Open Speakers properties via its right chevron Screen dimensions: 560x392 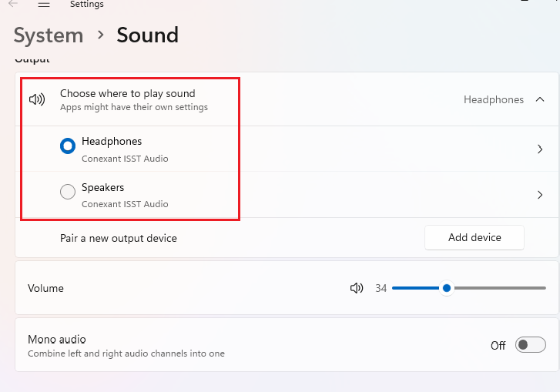[540, 195]
